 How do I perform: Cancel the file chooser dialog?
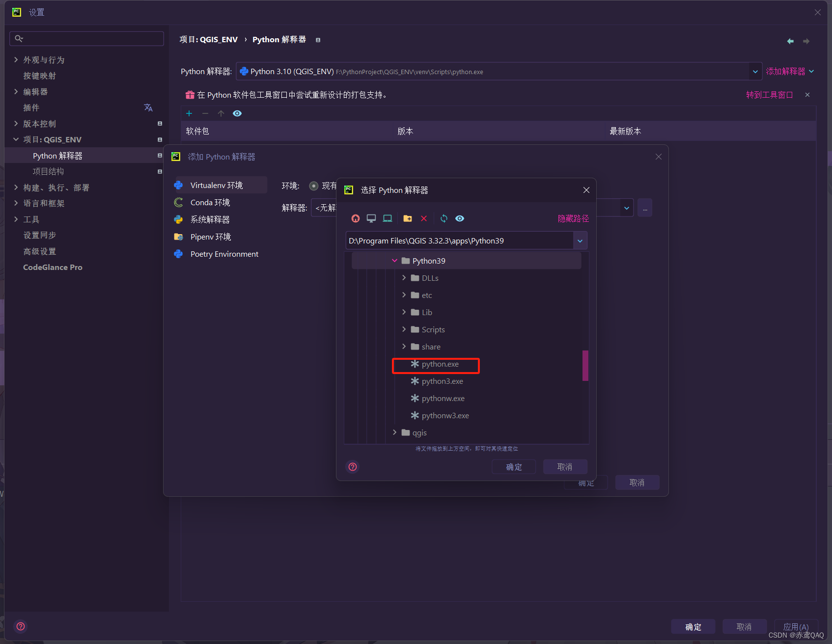pos(565,467)
